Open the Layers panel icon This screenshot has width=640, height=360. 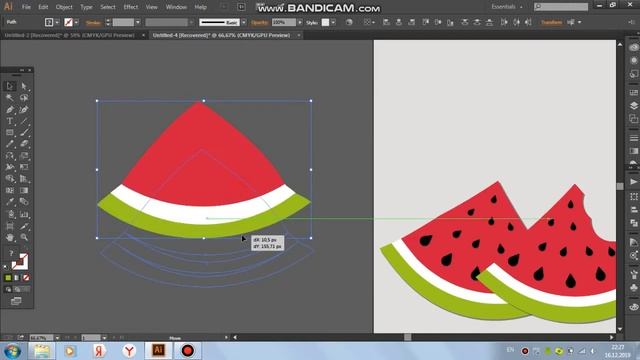pos(633,106)
